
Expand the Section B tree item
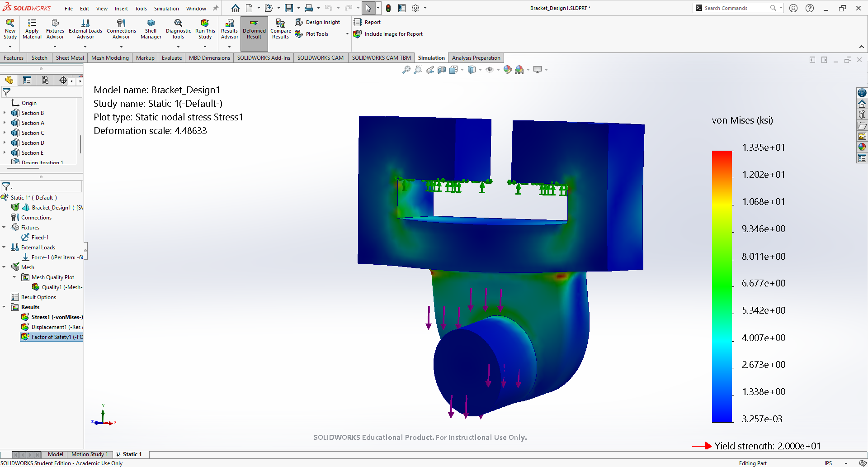[x=5, y=113]
